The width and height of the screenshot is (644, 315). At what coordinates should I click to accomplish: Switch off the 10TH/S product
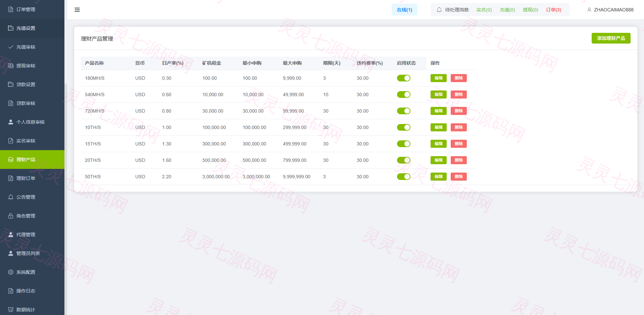click(404, 127)
